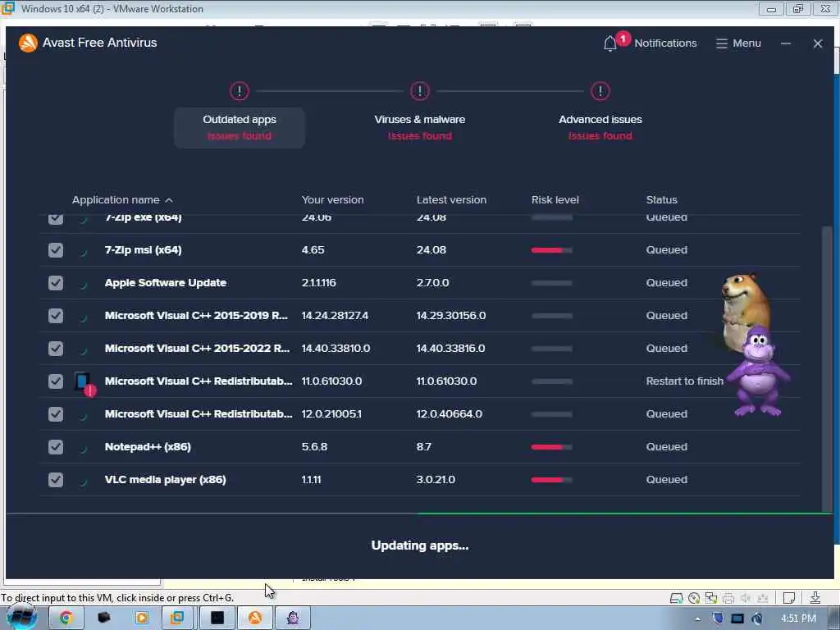Screen dimensions: 840x630
Task: Open the Notifications bell icon
Action: 610,43
